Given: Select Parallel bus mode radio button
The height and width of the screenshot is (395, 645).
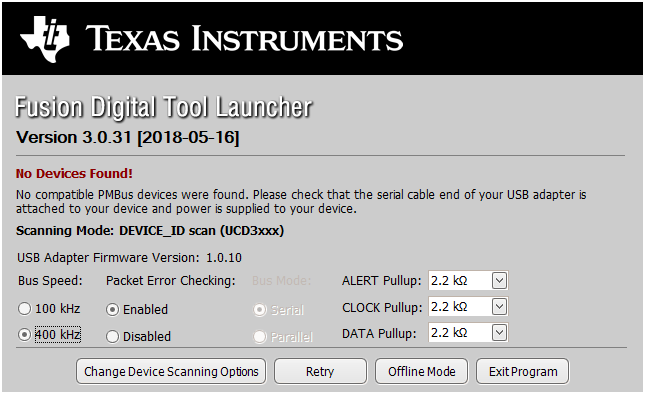Looking at the screenshot, I should [x=260, y=337].
